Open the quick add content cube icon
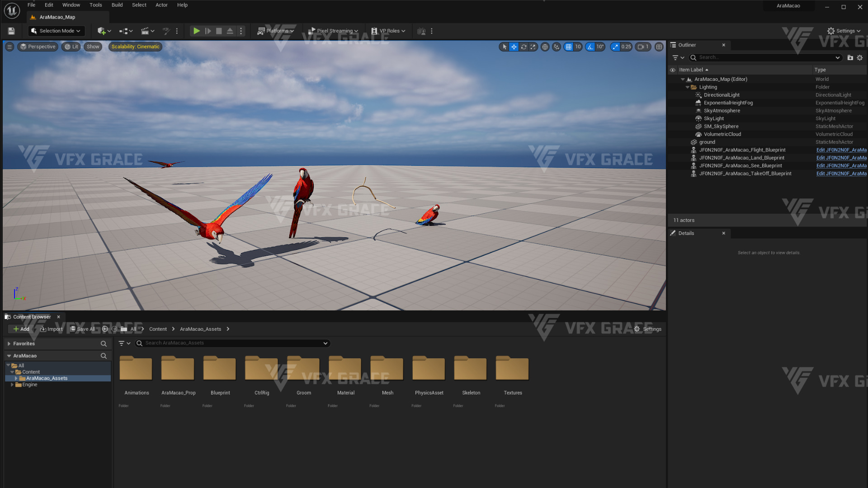This screenshot has width=868, height=488. coord(101,31)
